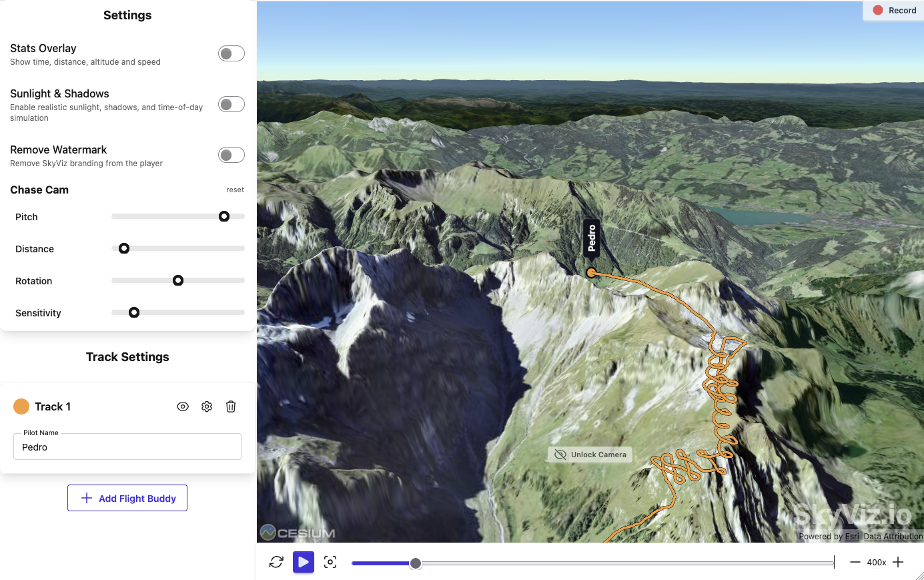Enable Remove Watermark option
This screenshot has width=924, height=580.
[x=232, y=154]
